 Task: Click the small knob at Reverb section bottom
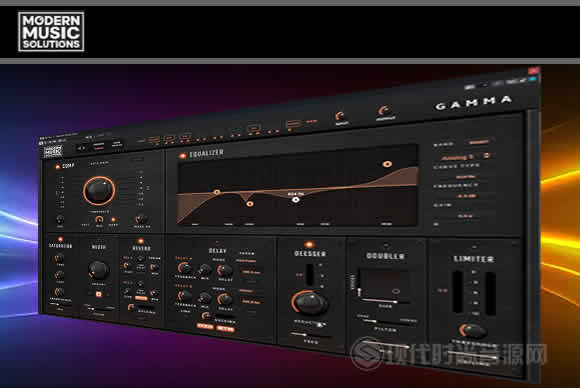tap(131, 307)
